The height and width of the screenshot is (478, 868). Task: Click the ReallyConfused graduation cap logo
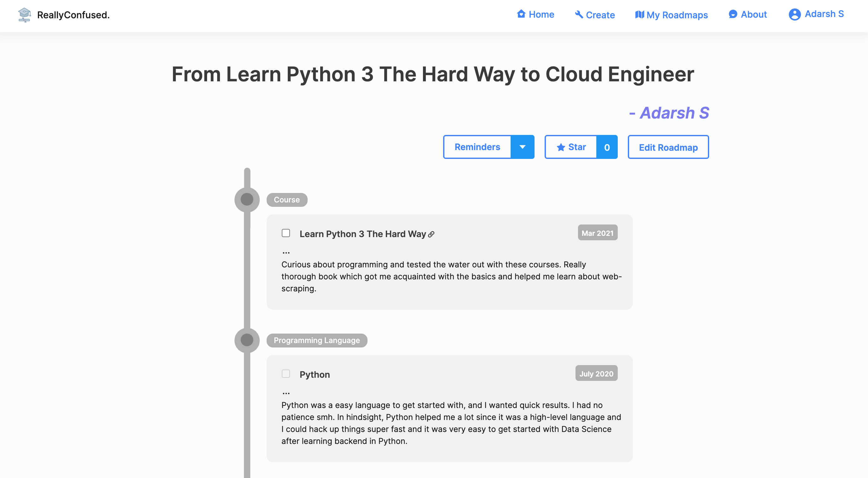(x=24, y=15)
